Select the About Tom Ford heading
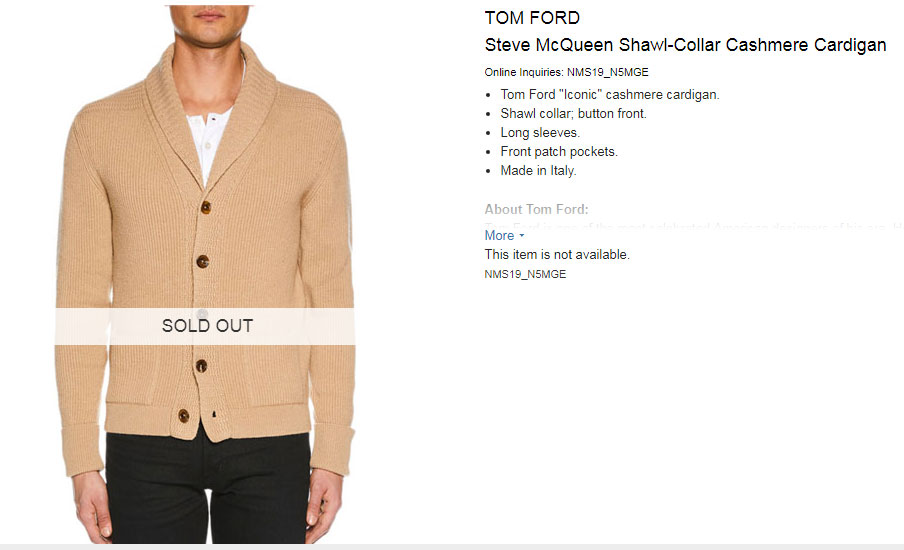904x550 pixels. click(536, 209)
